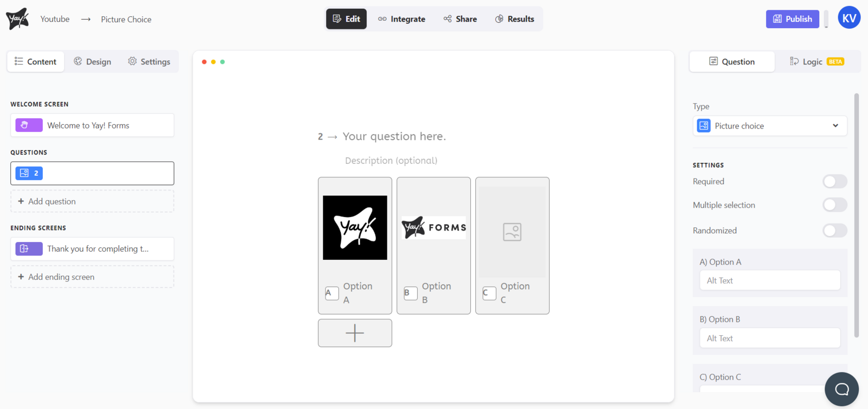Open the Results view
The width and height of the screenshot is (868, 409).
(x=514, y=19)
